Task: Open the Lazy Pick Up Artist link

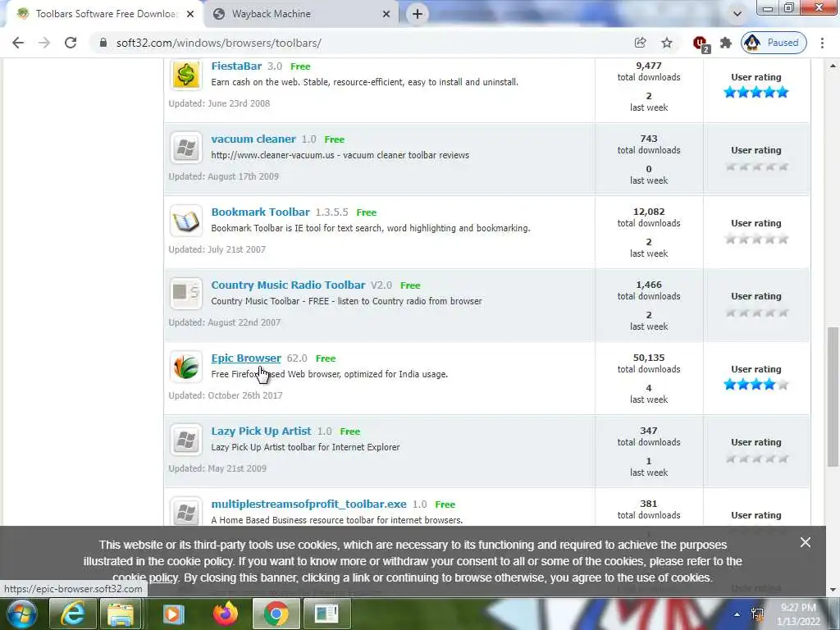Action: coord(261,431)
